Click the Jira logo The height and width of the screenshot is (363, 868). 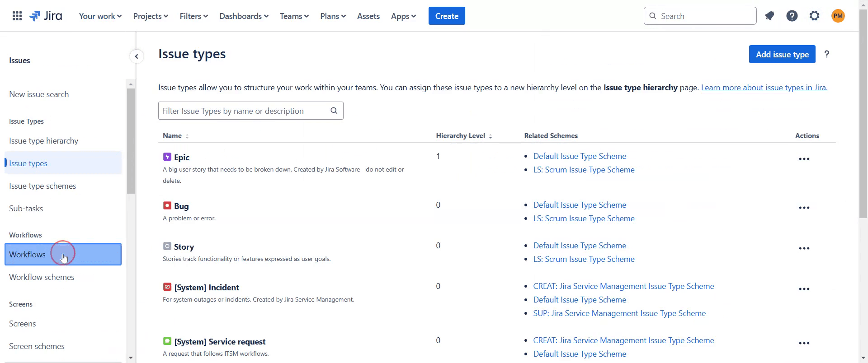pos(46,16)
